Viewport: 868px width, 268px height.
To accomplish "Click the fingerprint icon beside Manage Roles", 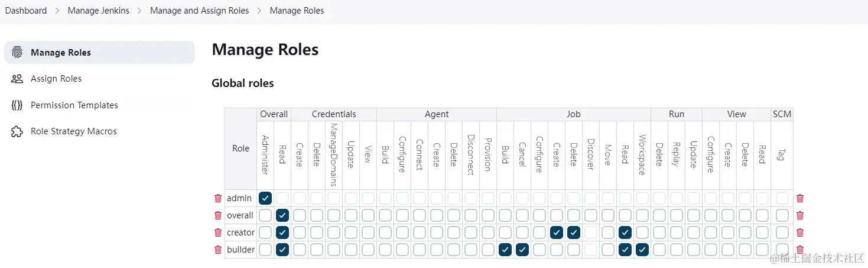I will tap(17, 52).
